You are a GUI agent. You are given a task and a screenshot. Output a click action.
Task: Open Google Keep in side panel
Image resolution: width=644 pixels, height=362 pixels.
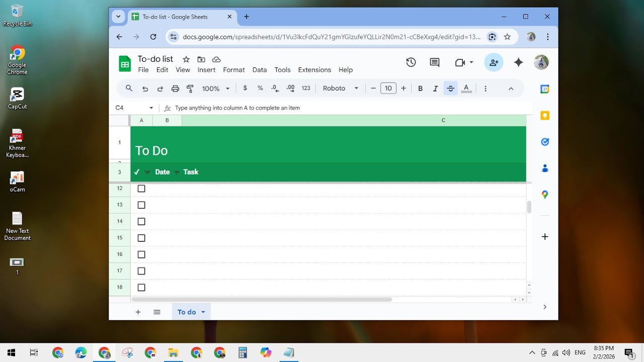click(x=545, y=116)
